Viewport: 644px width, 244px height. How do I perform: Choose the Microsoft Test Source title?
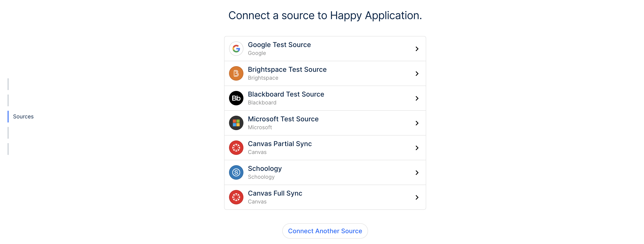(x=283, y=119)
